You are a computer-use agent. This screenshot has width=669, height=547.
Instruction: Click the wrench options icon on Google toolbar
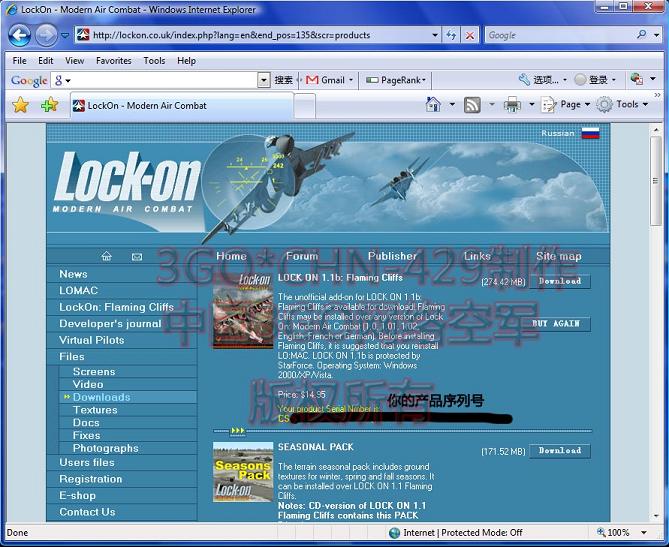[x=524, y=79]
